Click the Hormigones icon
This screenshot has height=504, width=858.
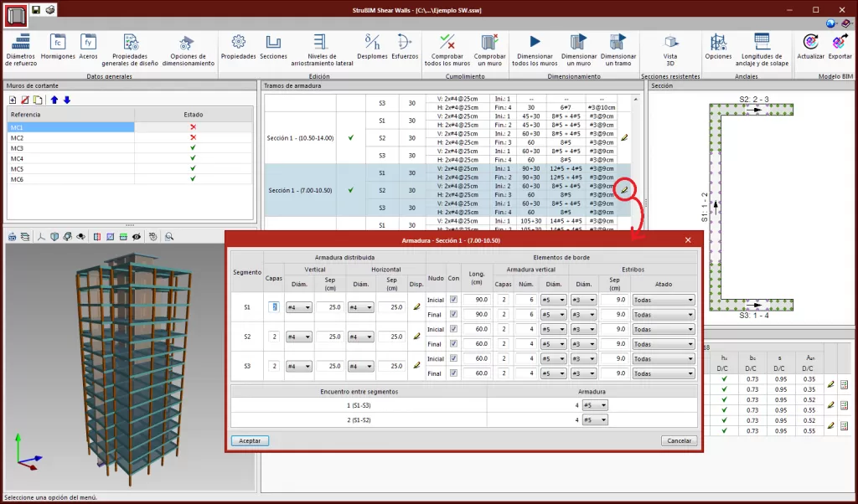[58, 42]
